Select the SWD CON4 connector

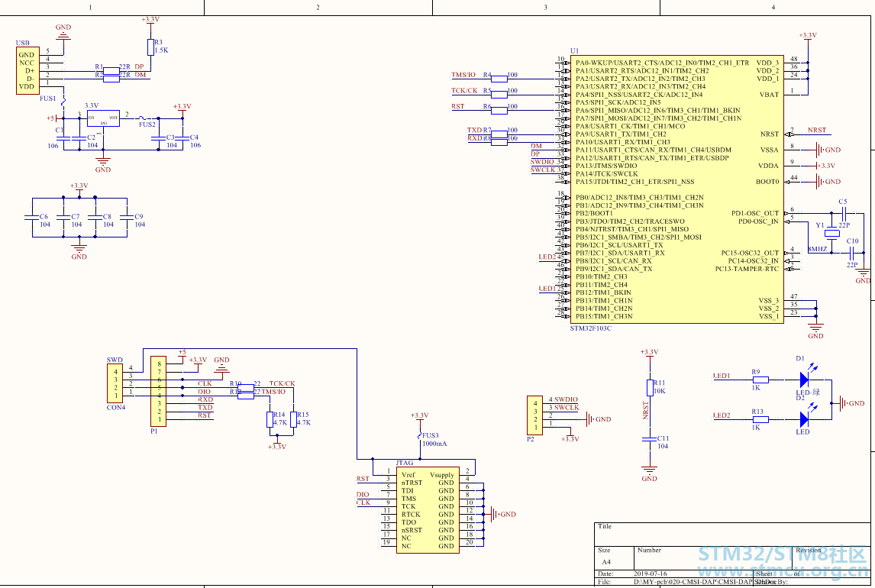(115, 383)
